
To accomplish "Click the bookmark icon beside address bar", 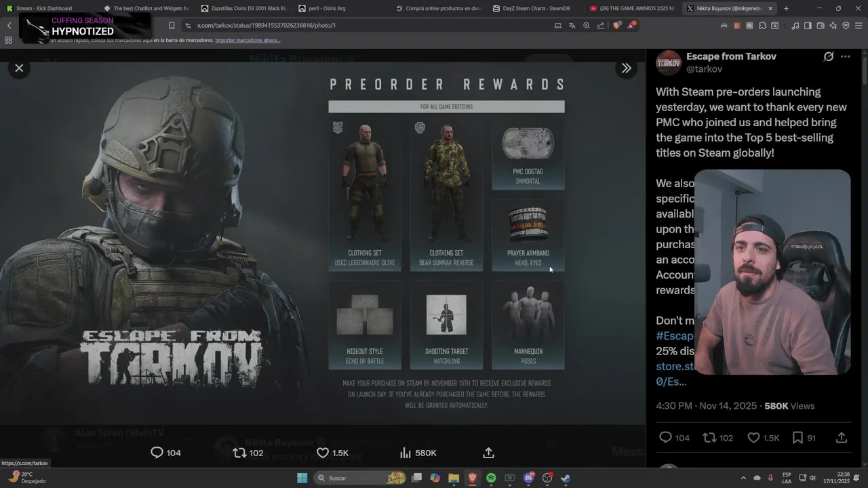I will pos(172,26).
